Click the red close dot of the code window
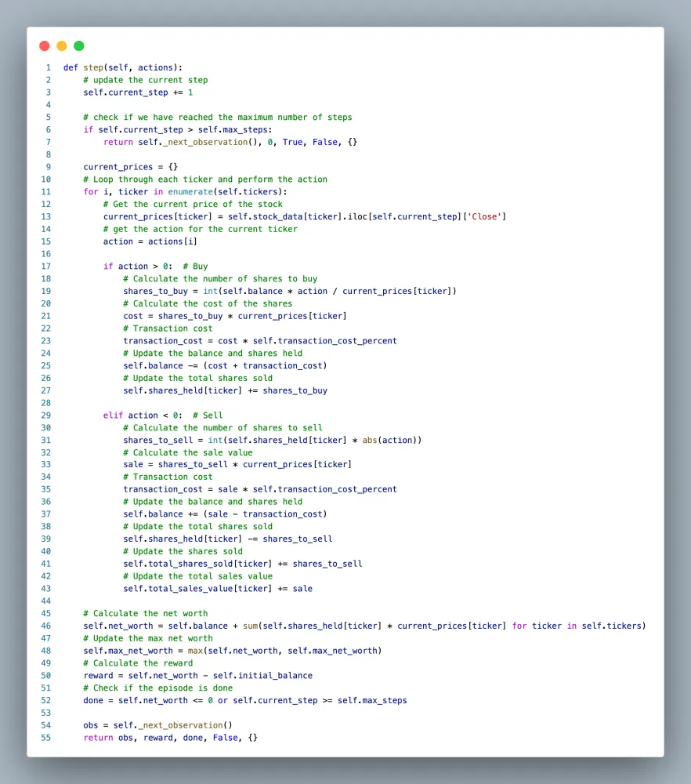Image resolution: width=691 pixels, height=784 pixels. [x=45, y=46]
